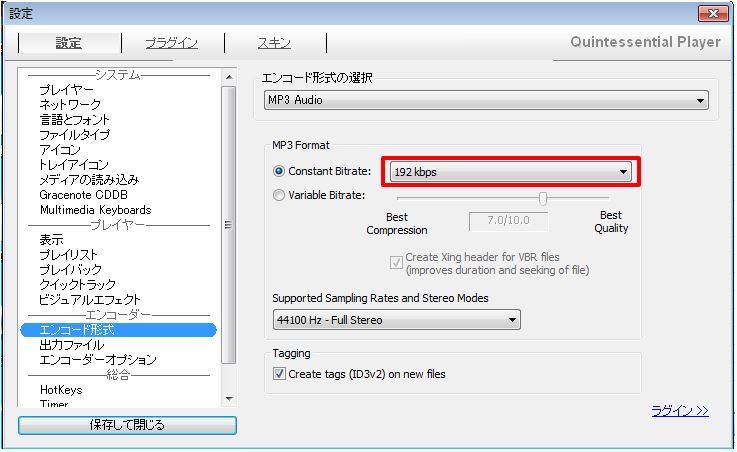Click the 保存して閉じる button
737x452 pixels.
click(x=127, y=425)
